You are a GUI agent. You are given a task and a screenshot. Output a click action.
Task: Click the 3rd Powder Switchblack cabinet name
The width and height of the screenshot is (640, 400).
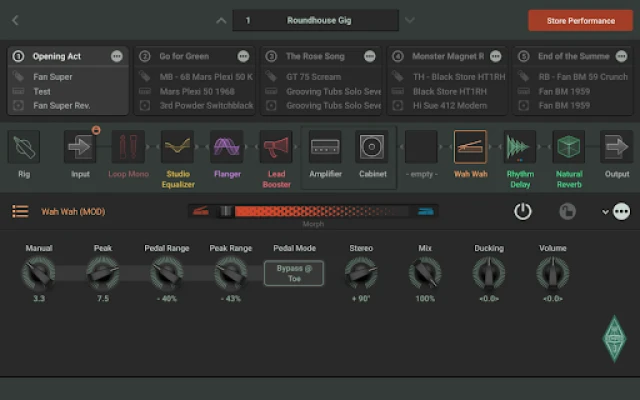pos(207,106)
